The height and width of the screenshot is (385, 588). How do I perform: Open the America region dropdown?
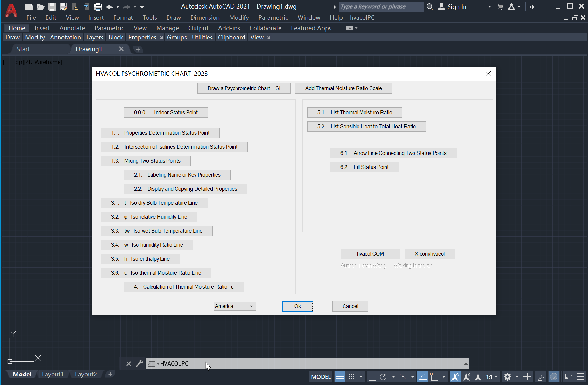(x=235, y=306)
